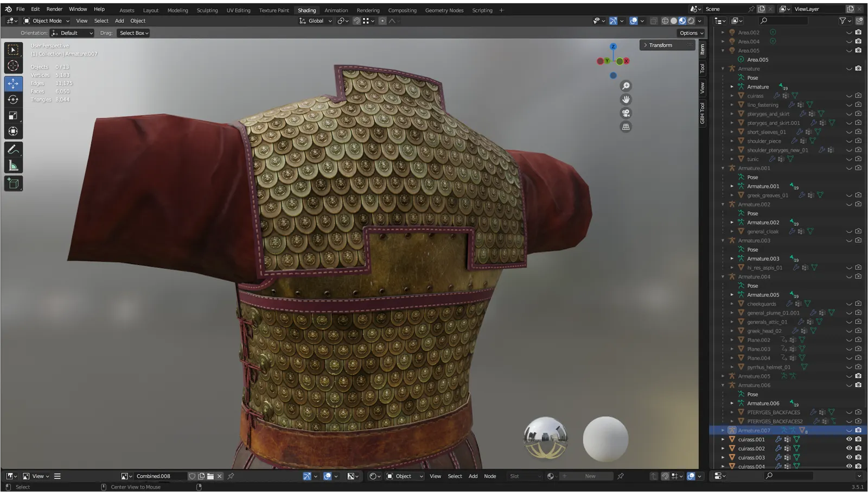Open the GBH Tool sidebar tab
The height and width of the screenshot is (492, 868).
coord(703,113)
